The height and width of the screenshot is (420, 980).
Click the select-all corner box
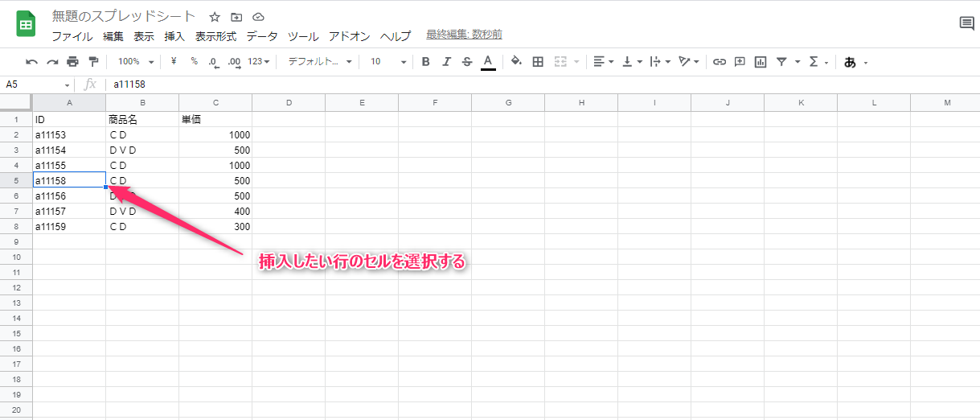(x=16, y=102)
